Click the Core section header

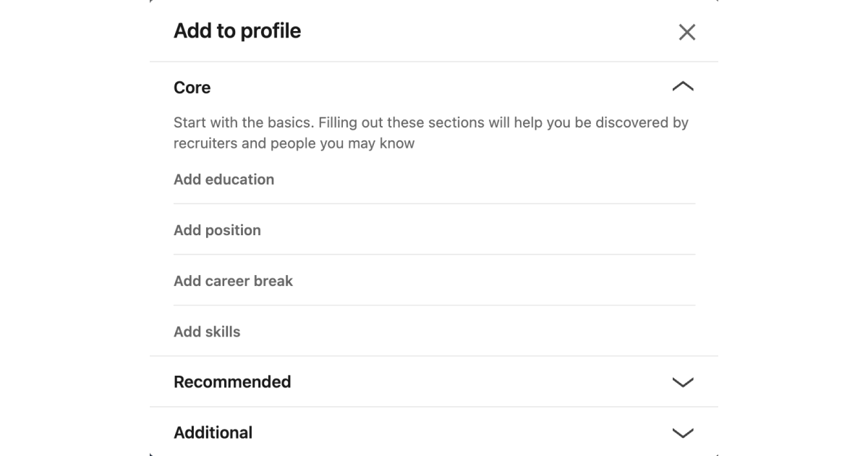pyautogui.click(x=192, y=87)
